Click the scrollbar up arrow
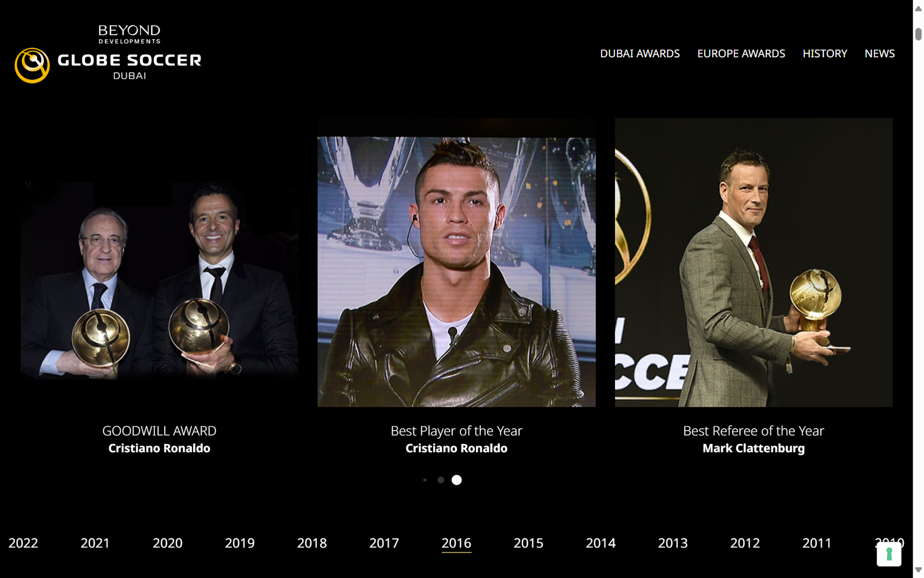 click(918, 8)
